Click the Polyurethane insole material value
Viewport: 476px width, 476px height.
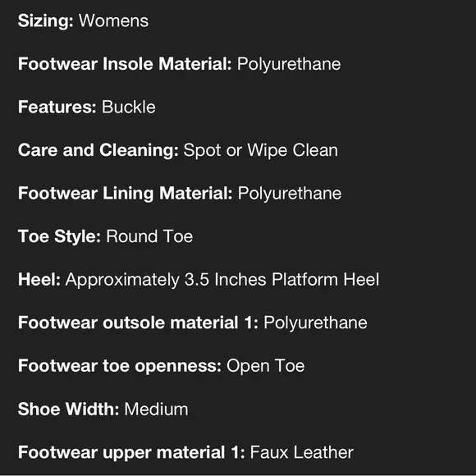[x=289, y=64]
